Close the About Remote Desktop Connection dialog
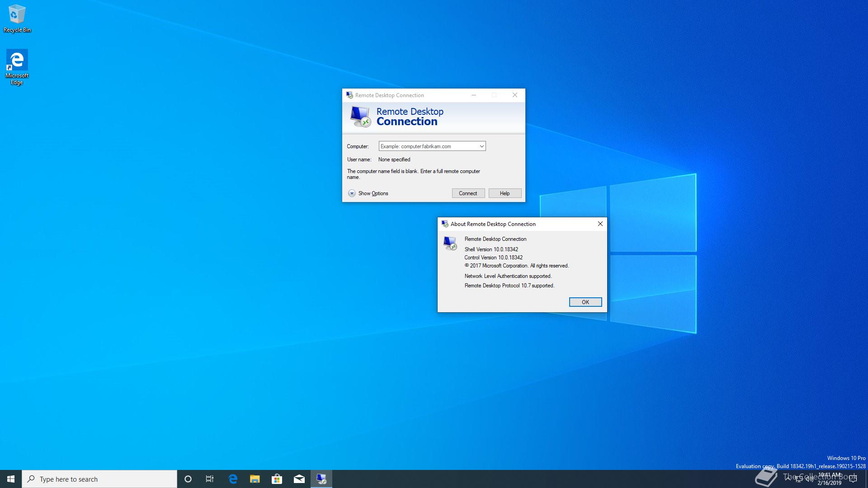Screen dimensions: 868x488 tap(600, 224)
